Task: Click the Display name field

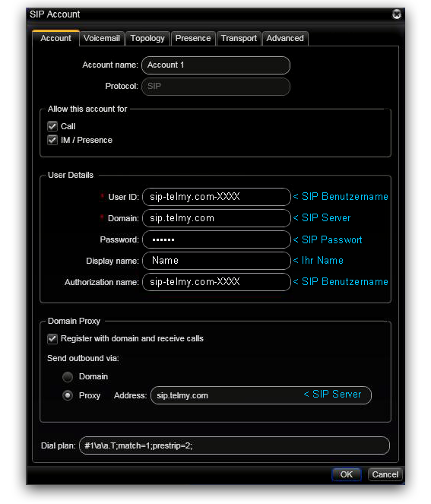Action: (x=217, y=261)
